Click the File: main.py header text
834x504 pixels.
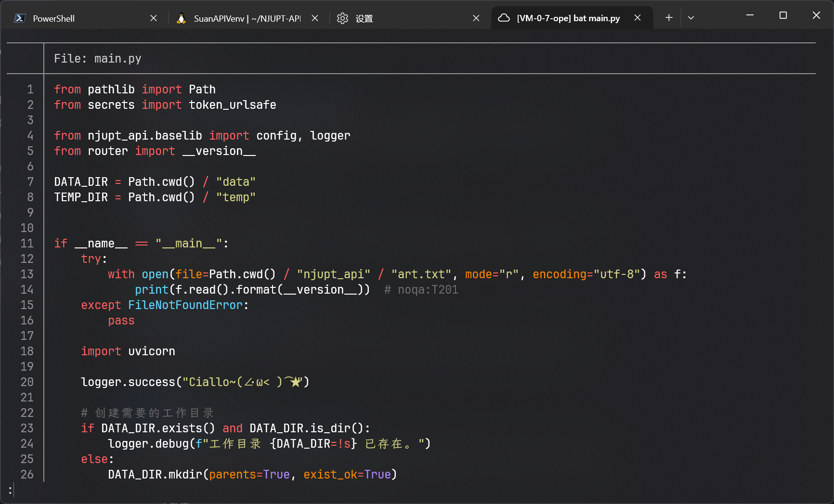(98, 59)
